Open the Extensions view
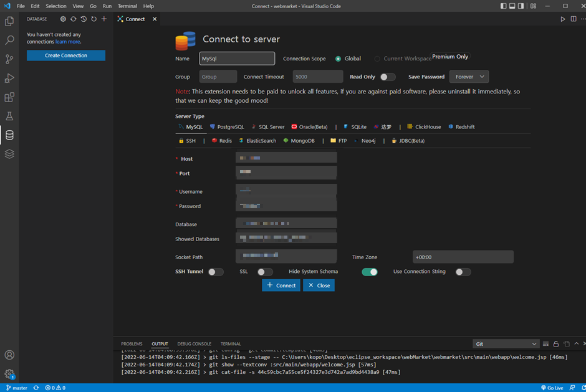Viewport: 586px width, 392px height. [x=9, y=97]
